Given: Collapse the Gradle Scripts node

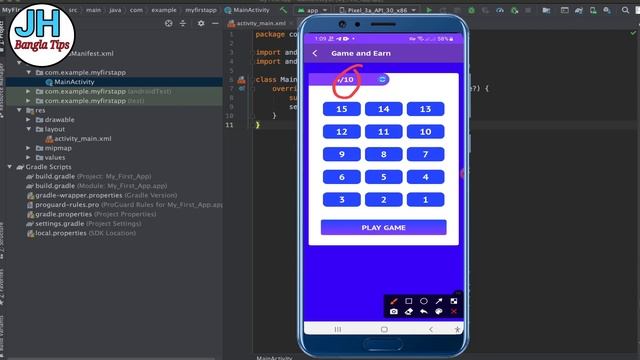Looking at the screenshot, I should [10, 167].
